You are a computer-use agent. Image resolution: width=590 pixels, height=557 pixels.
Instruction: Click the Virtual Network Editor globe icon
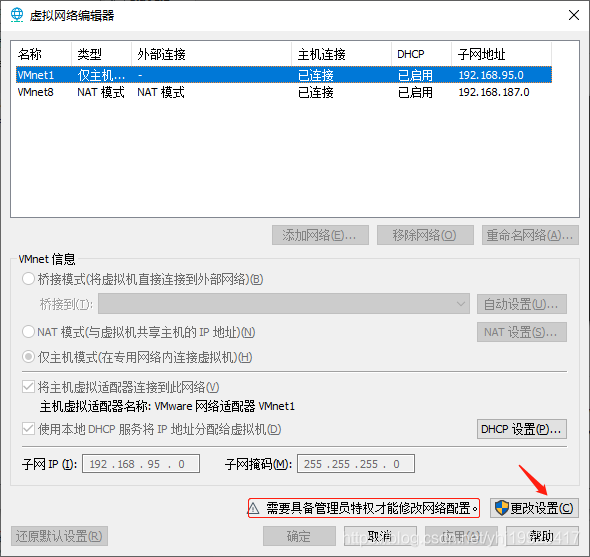pos(17,15)
